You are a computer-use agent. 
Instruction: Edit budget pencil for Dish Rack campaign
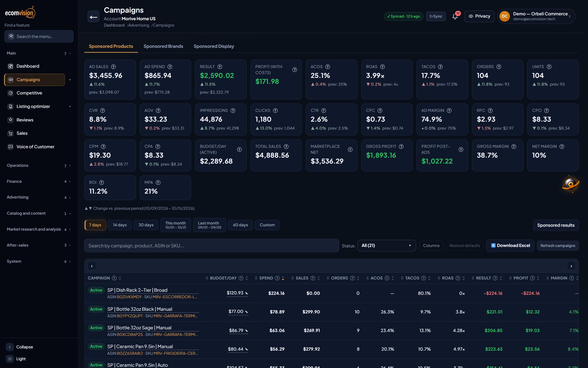coord(246,293)
